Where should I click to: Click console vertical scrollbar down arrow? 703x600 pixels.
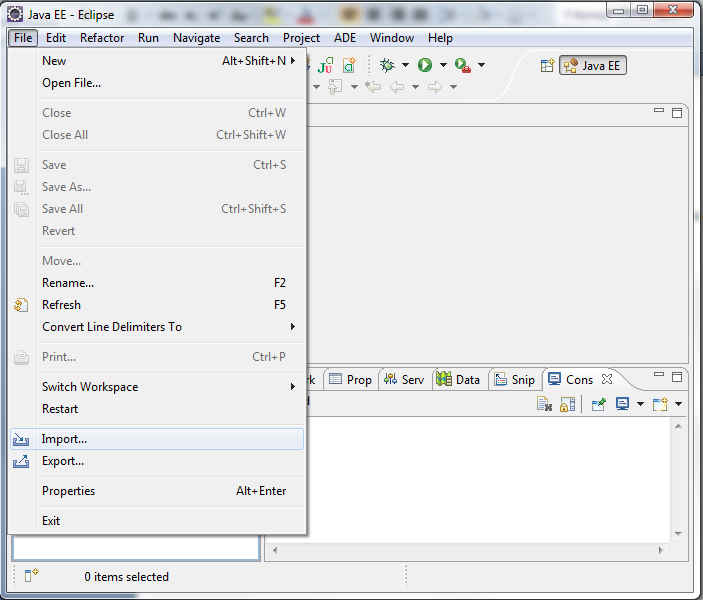click(678, 534)
